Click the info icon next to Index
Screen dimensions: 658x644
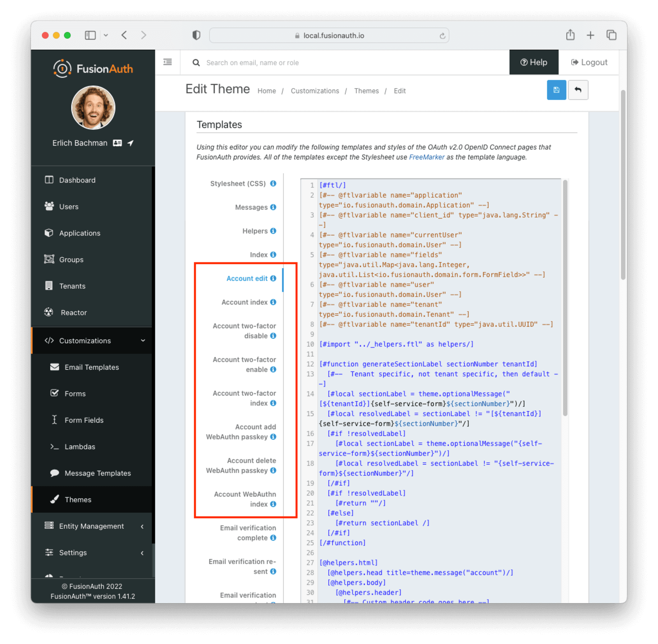[x=273, y=255]
